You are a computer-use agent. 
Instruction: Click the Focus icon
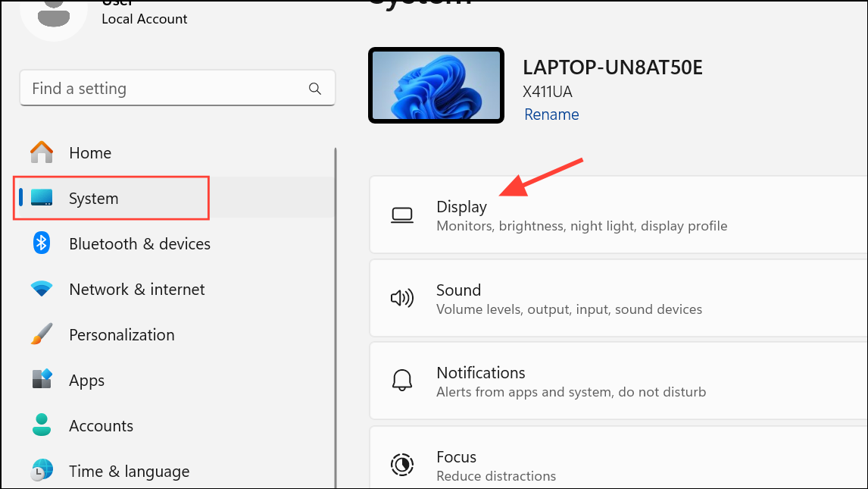(402, 463)
